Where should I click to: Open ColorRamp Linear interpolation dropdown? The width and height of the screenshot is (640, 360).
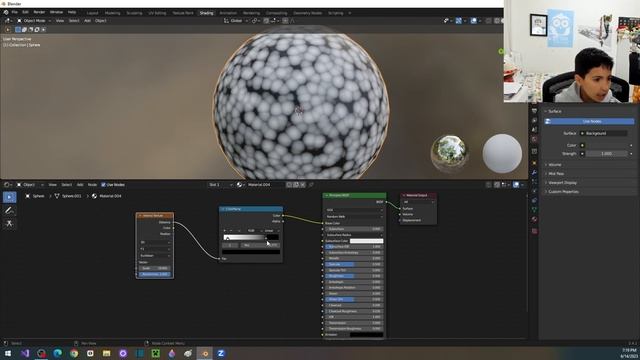(x=271, y=231)
